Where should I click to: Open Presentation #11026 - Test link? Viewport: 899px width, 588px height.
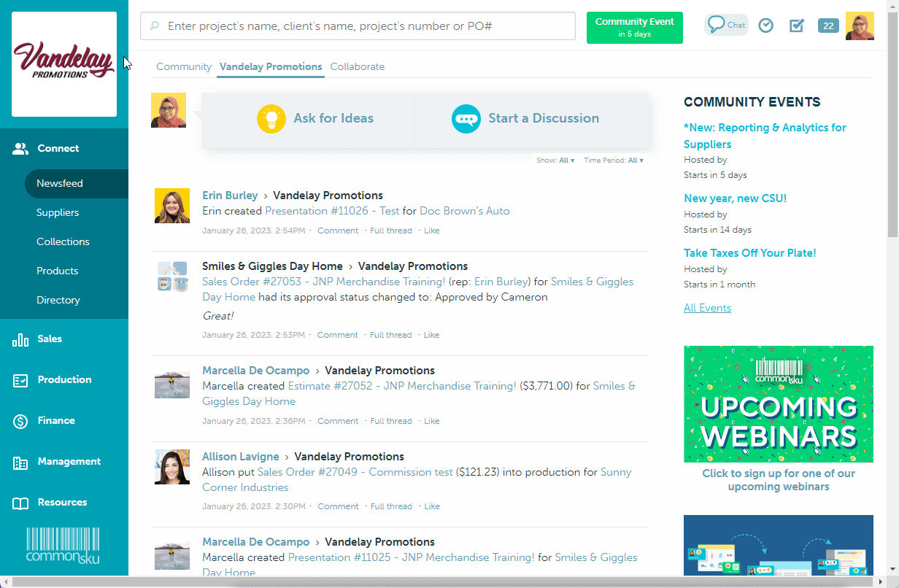(332, 211)
